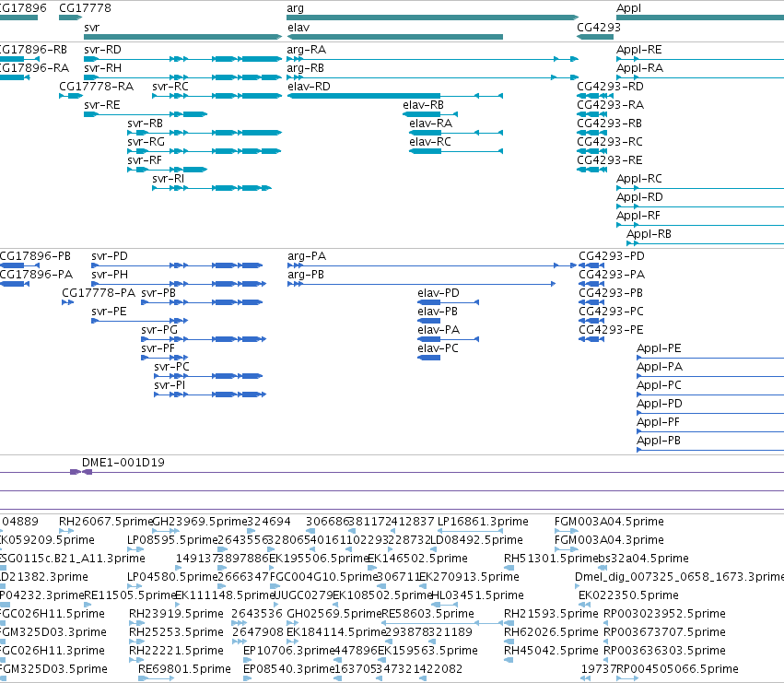
Task: Choose the CG4293-RE transcript label
Action: (610, 160)
